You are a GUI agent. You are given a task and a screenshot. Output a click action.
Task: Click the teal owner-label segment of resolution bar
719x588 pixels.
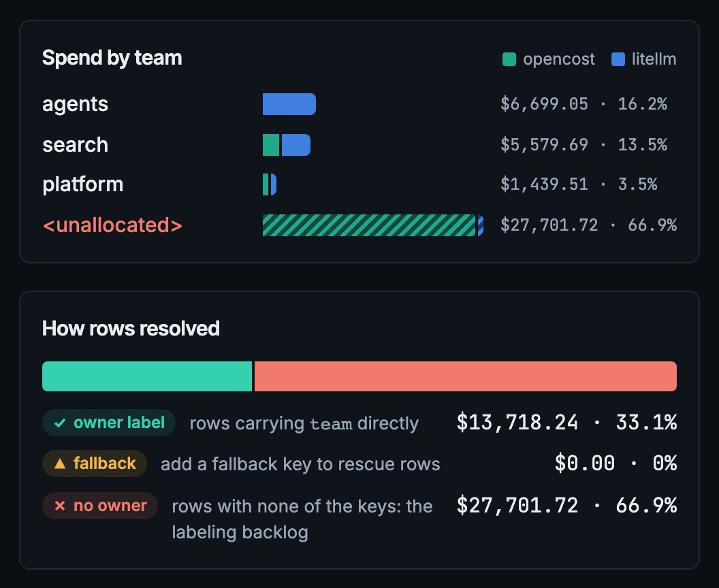(x=147, y=376)
